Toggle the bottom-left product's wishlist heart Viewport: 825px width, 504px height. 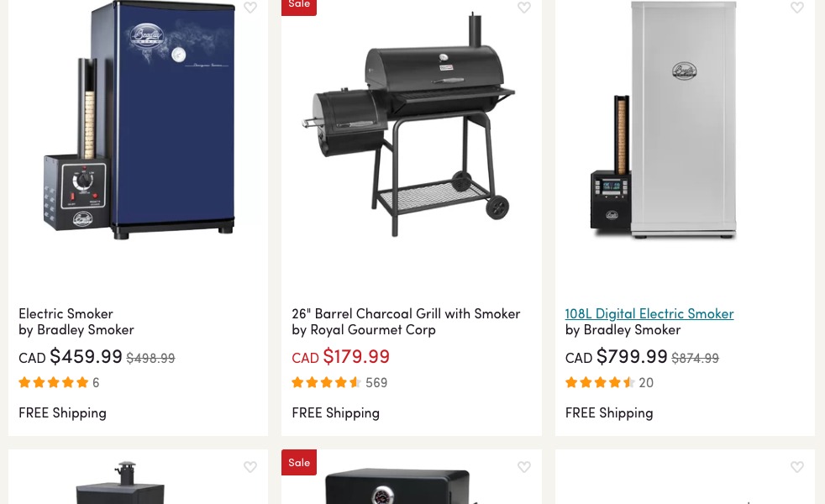click(x=250, y=467)
